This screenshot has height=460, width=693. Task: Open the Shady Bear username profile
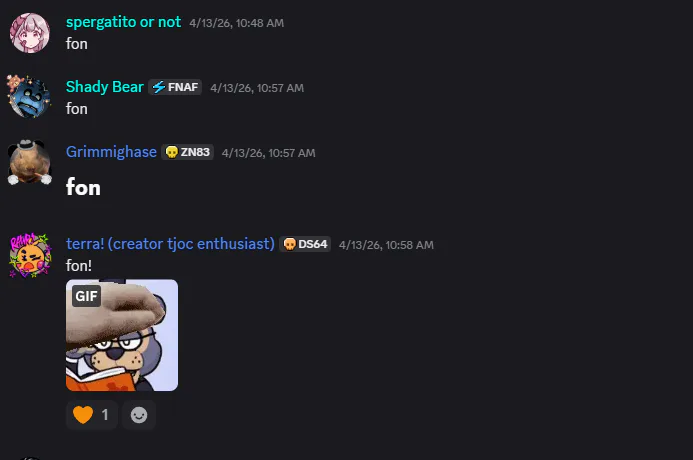pyautogui.click(x=105, y=87)
